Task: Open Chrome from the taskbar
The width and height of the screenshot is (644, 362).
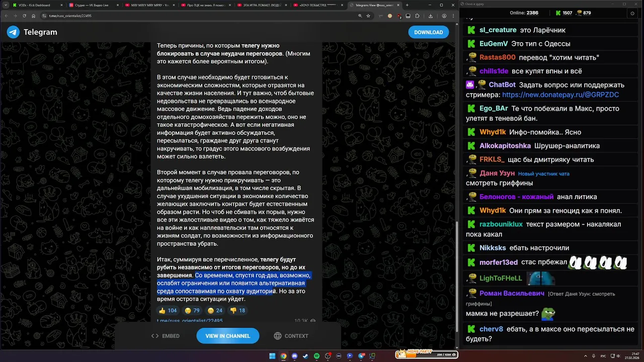Action: pos(283,356)
